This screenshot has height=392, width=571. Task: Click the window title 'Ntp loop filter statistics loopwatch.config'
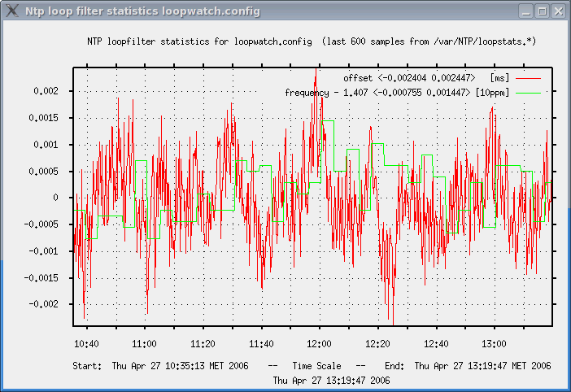coord(143,11)
